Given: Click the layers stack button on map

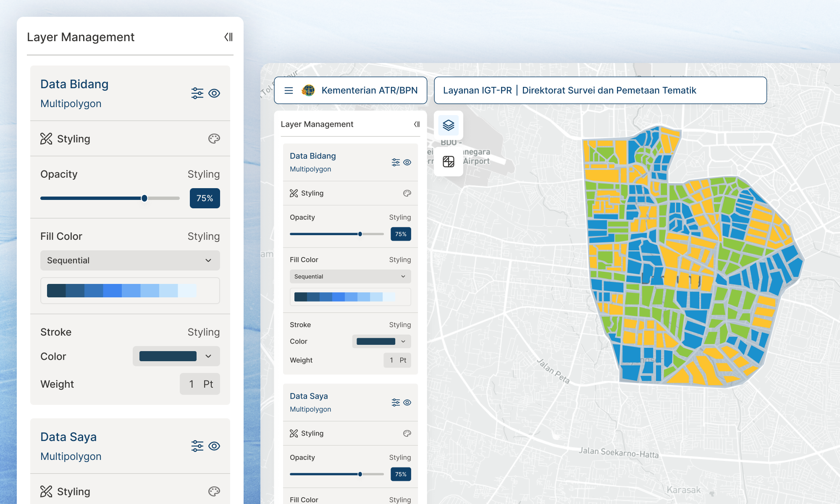Looking at the screenshot, I should point(448,125).
